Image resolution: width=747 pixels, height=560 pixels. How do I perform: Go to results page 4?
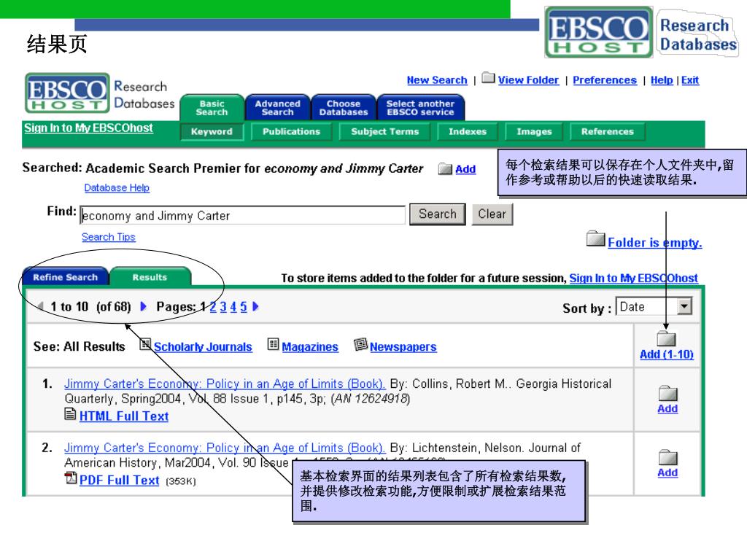pyautogui.click(x=233, y=307)
